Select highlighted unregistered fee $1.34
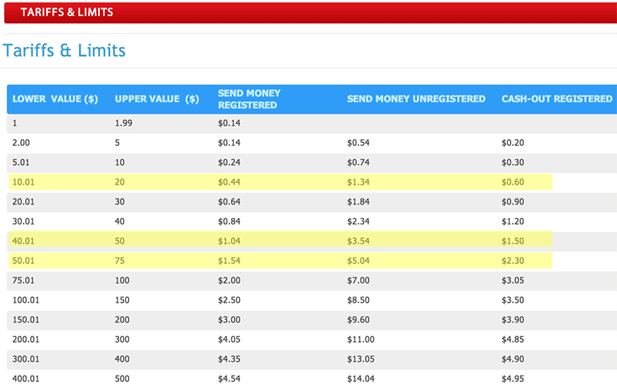Image resolution: width=617 pixels, height=384 pixels. [x=358, y=182]
